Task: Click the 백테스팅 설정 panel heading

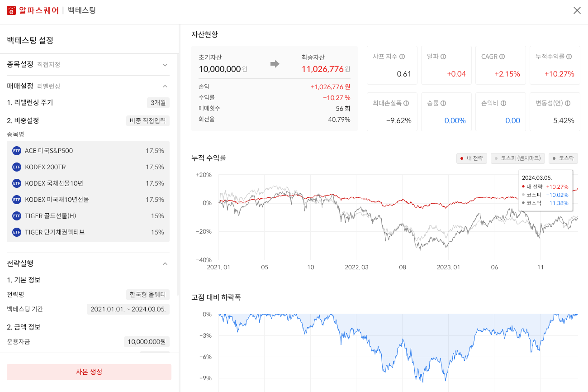Action: (30, 40)
